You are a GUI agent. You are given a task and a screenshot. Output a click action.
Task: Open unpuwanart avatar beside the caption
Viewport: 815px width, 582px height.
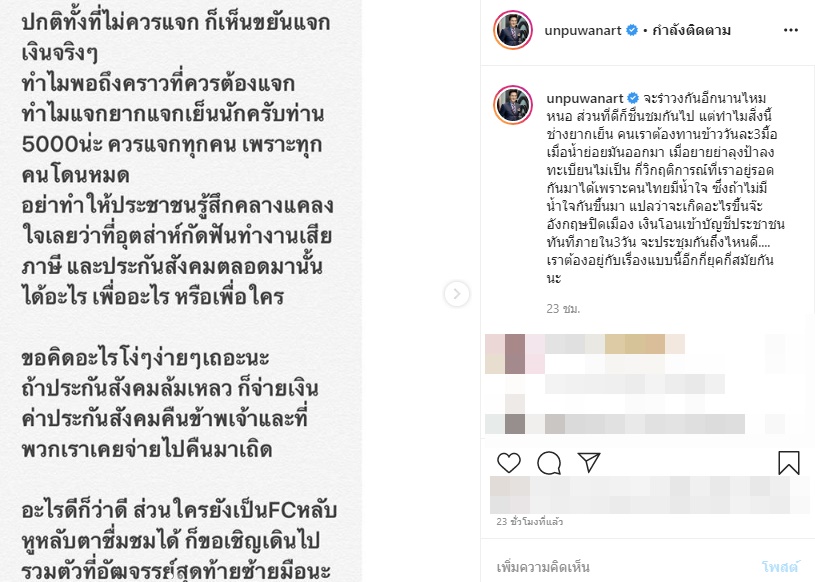click(x=513, y=105)
